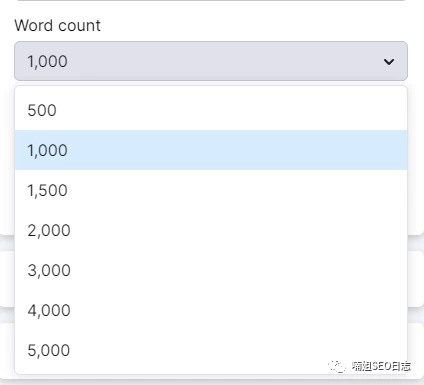Image resolution: width=424 pixels, height=385 pixels.
Task: Open the Word count dropdown showing 1,000
Action: point(211,61)
